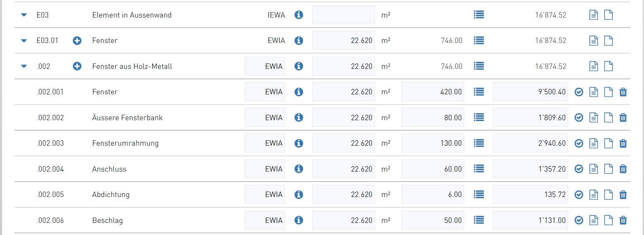This screenshot has width=644, height=235.
Task: Open info for Element in Aussenwand
Action: pyautogui.click(x=299, y=15)
